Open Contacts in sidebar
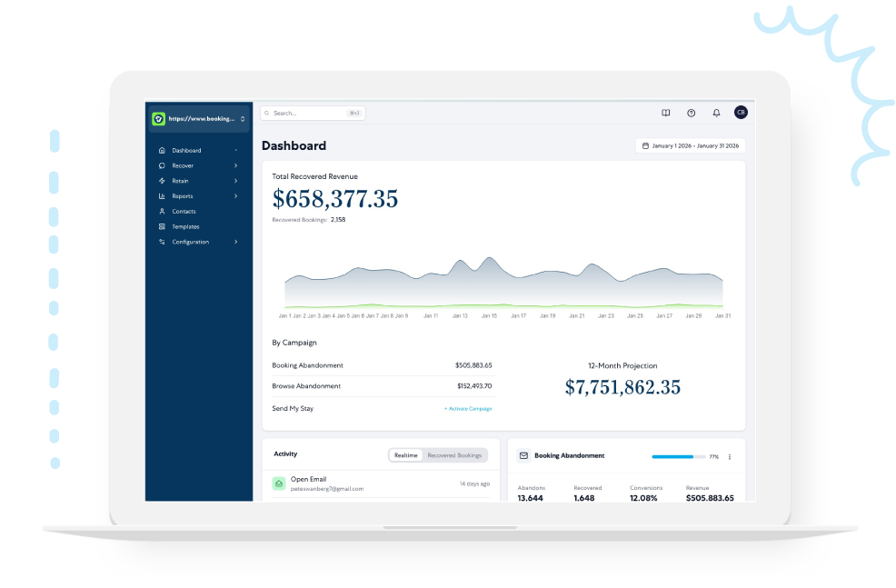The height and width of the screenshot is (588, 896). [x=184, y=212]
